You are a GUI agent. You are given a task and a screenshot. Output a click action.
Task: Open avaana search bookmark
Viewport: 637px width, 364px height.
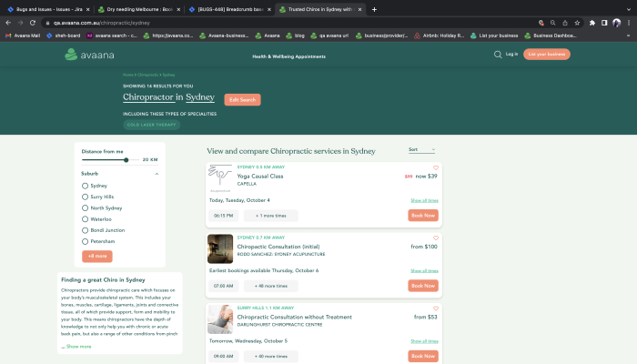(112, 35)
